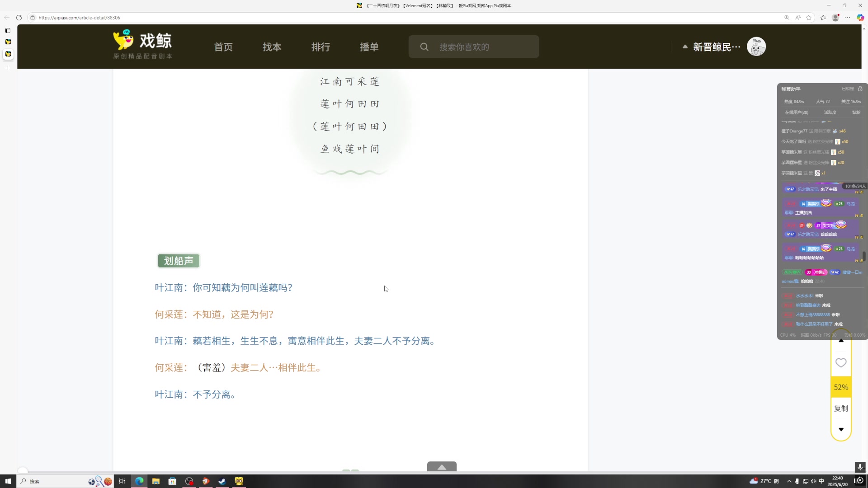Click the search box 搜索你喜欢的

click(474, 47)
